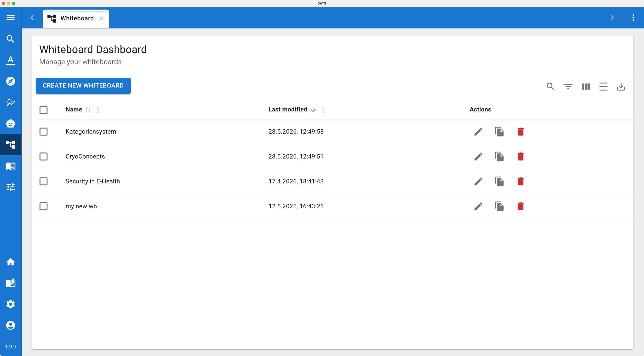This screenshot has height=356, width=644.
Task: Open the Annotation sidebar icon
Action: [x=11, y=60]
